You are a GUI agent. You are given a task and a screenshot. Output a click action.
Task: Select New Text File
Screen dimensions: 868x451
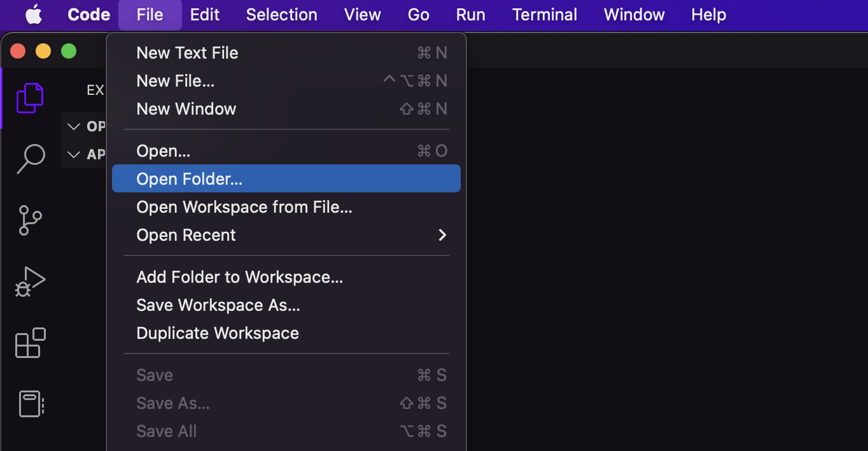(x=186, y=52)
